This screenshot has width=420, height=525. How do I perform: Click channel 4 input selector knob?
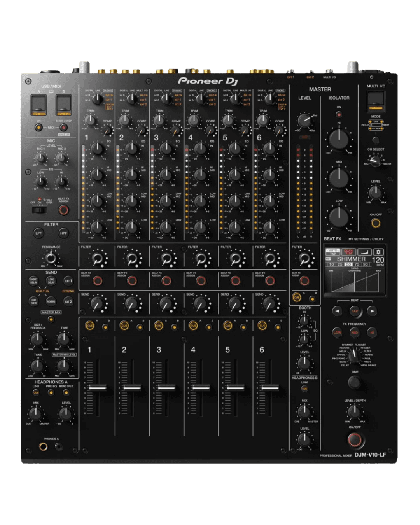(x=201, y=100)
